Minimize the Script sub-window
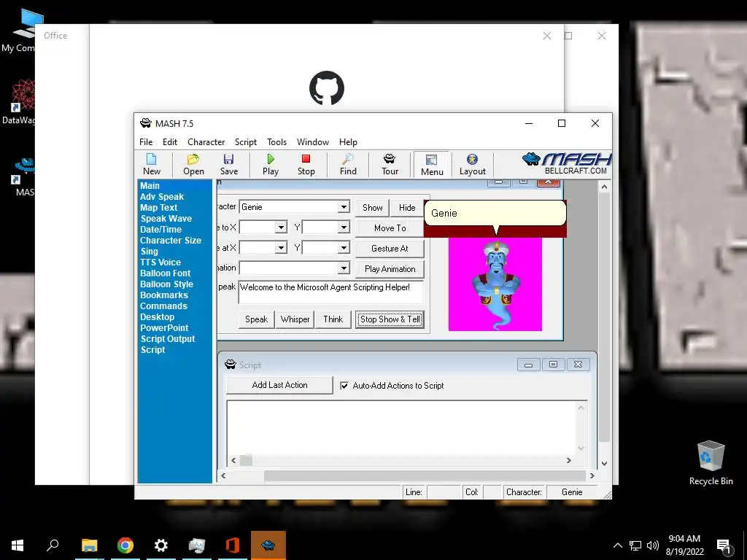The width and height of the screenshot is (747, 560). pyautogui.click(x=528, y=365)
